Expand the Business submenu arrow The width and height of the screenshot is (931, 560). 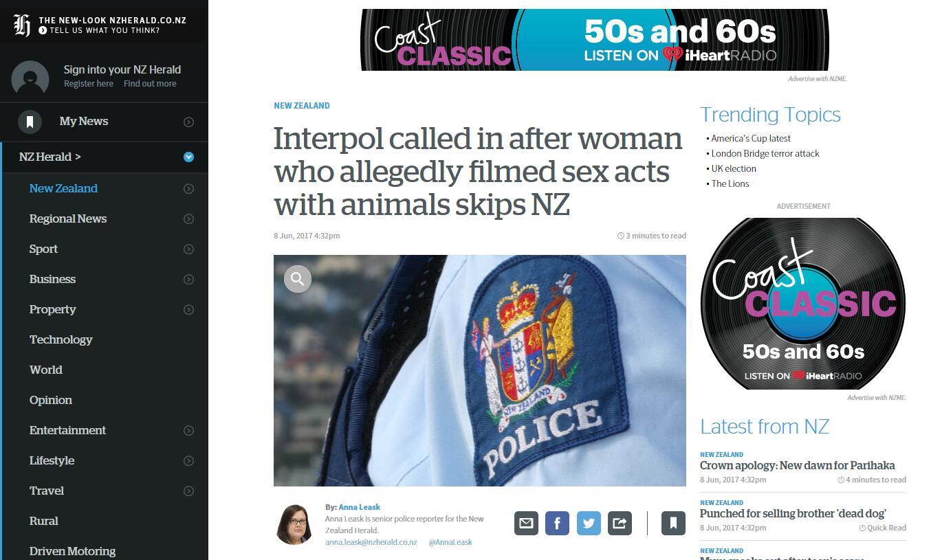click(x=188, y=279)
